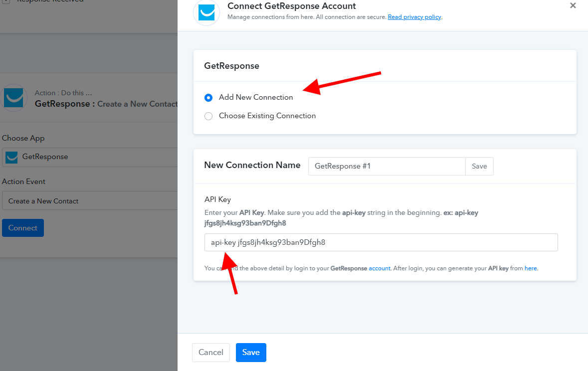Click GetResponse icon beside action step title
The width and height of the screenshot is (588, 371).
click(13, 98)
